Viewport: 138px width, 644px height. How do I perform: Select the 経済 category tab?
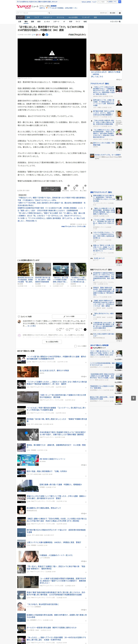39,21
